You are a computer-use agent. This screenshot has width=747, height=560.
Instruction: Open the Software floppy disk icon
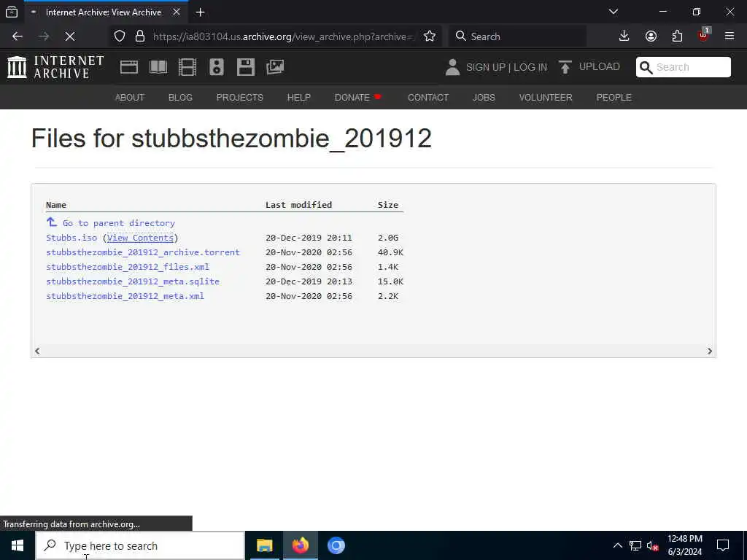[245, 67]
